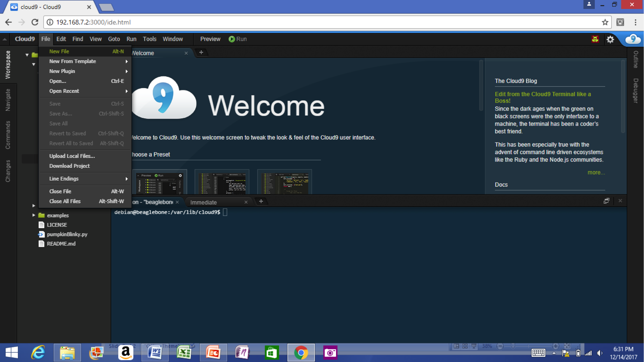644x362 pixels.
Task: Open Microsoft Word from the taskbar
Action: [x=155, y=352]
